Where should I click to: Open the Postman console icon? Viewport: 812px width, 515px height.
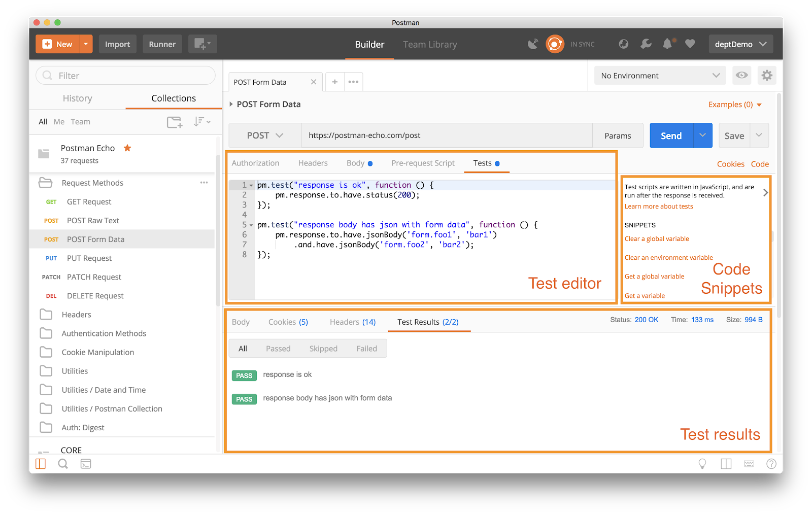pos(86,464)
